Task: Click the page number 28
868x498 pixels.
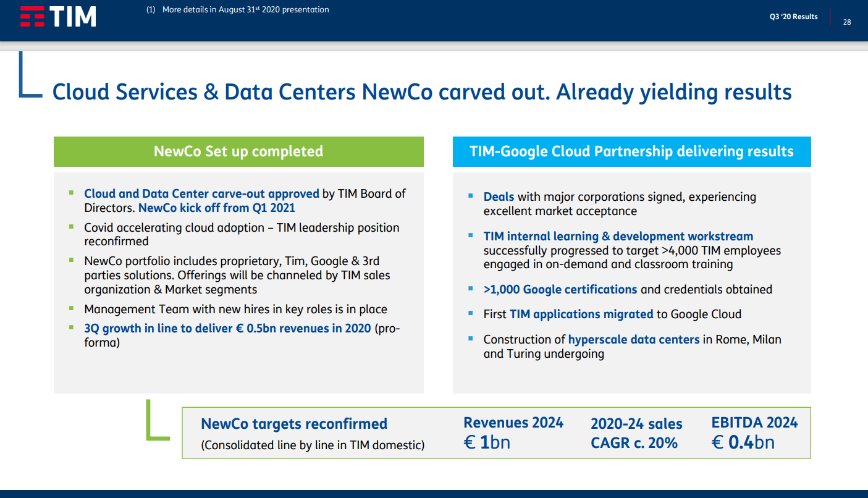Action: [x=847, y=22]
